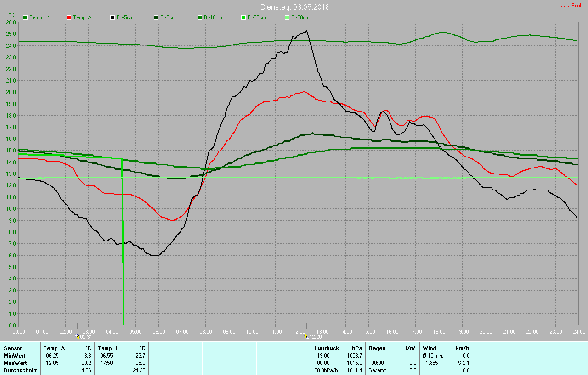This screenshot has width=588, height=375.
Task: Click the Wind panel header
Action: pos(429,348)
